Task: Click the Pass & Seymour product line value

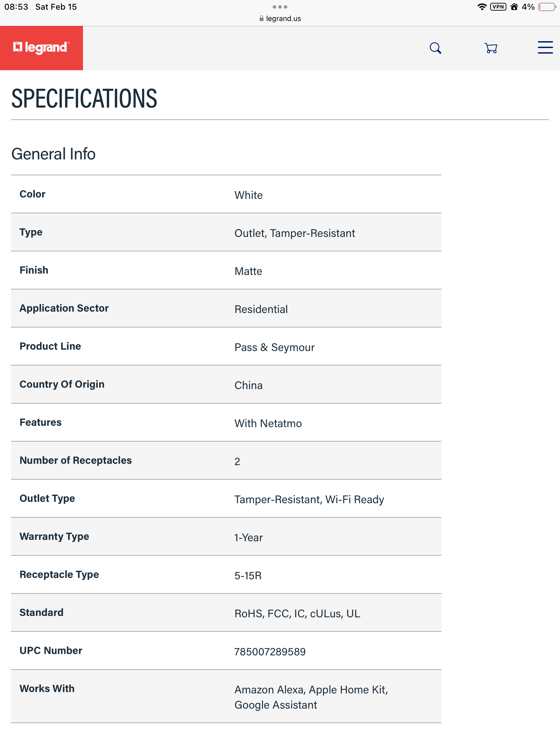Action: (x=274, y=348)
